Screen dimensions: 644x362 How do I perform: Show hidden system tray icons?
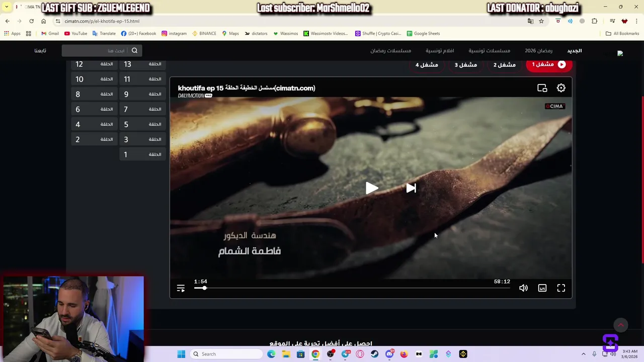[x=584, y=354]
